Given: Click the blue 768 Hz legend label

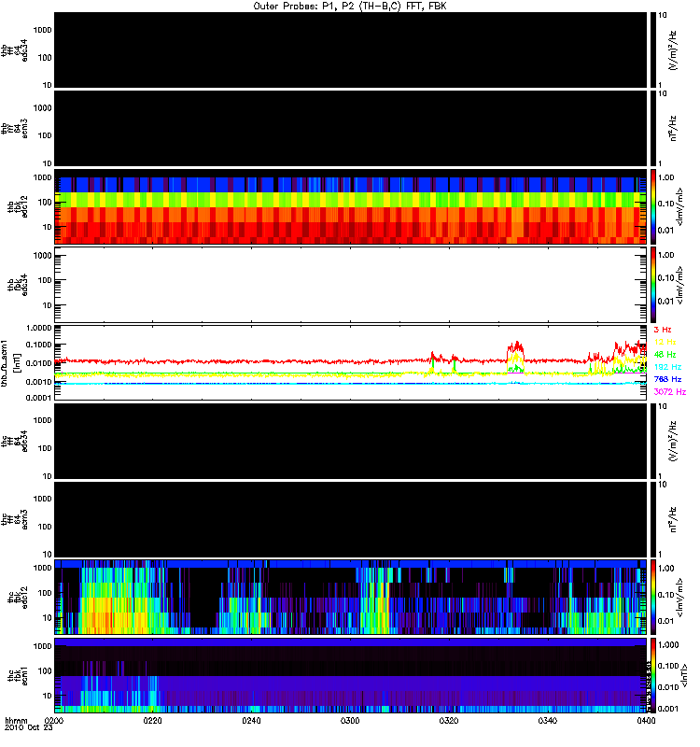Looking at the screenshot, I should tap(667, 379).
